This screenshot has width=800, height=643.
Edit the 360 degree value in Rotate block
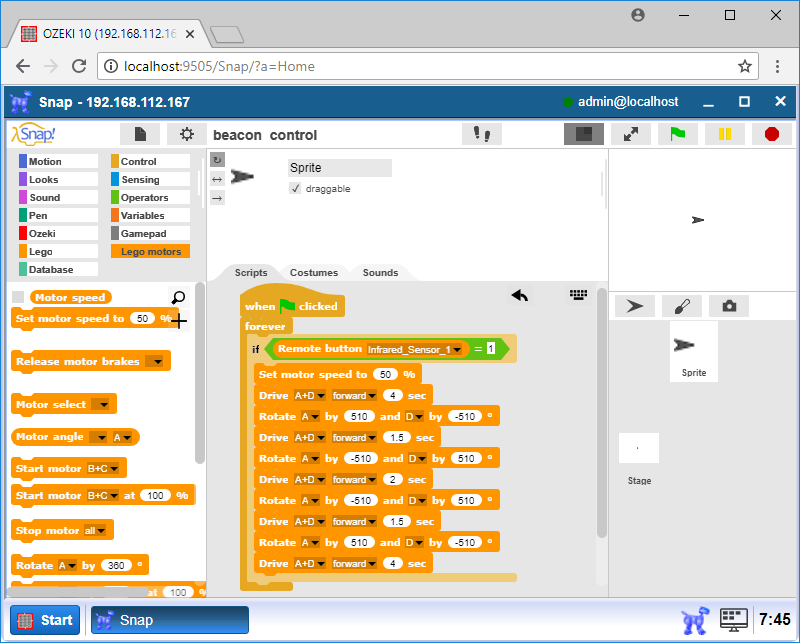point(116,565)
